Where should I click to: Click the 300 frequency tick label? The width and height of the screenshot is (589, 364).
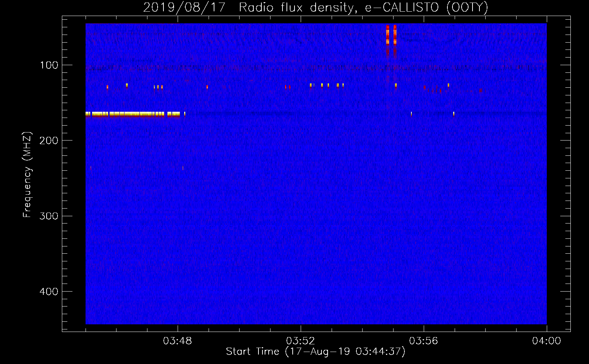pos(49,216)
